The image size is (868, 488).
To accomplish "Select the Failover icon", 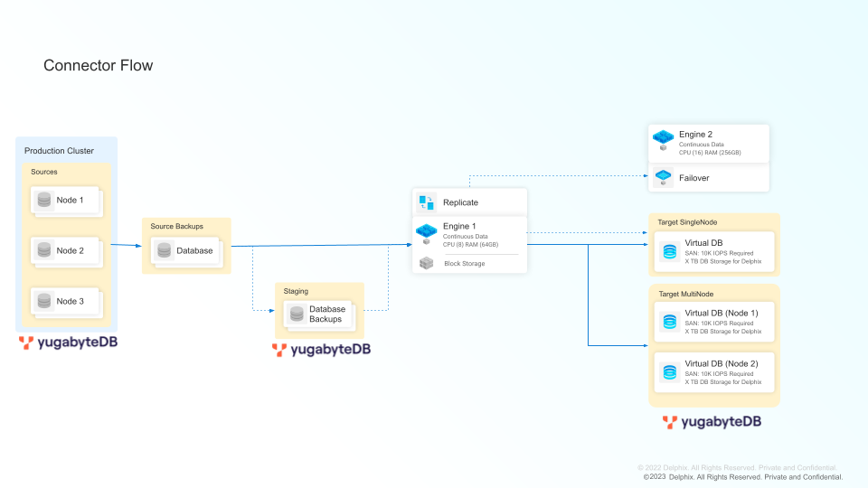I will [663, 177].
